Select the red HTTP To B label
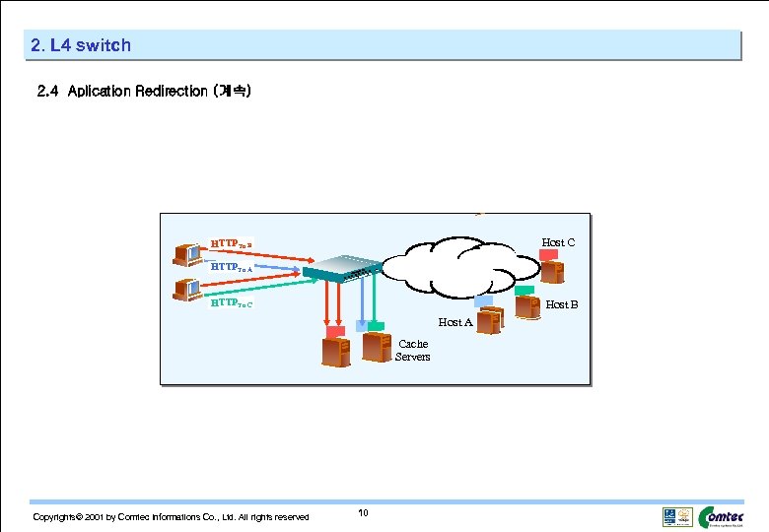 click(231, 243)
